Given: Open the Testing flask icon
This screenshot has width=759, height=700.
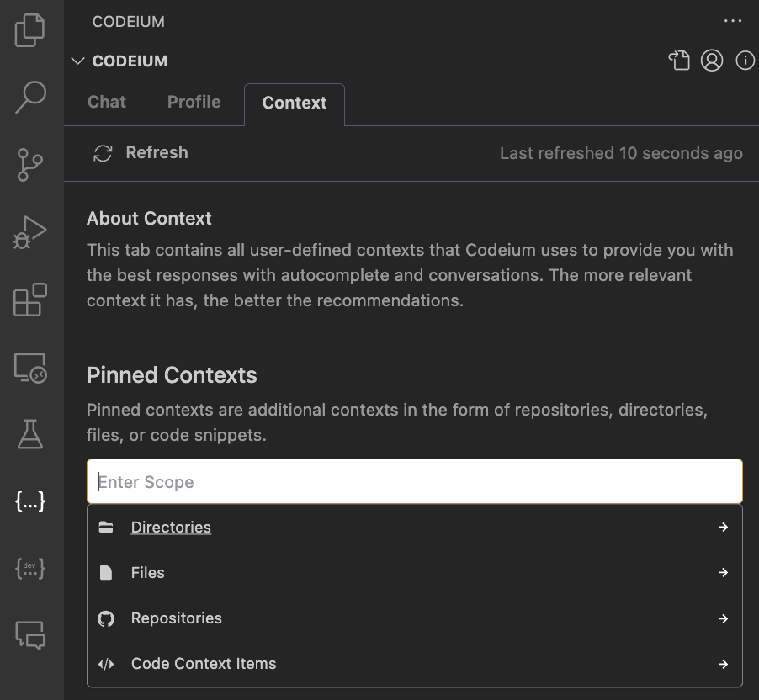Looking at the screenshot, I should (30, 434).
